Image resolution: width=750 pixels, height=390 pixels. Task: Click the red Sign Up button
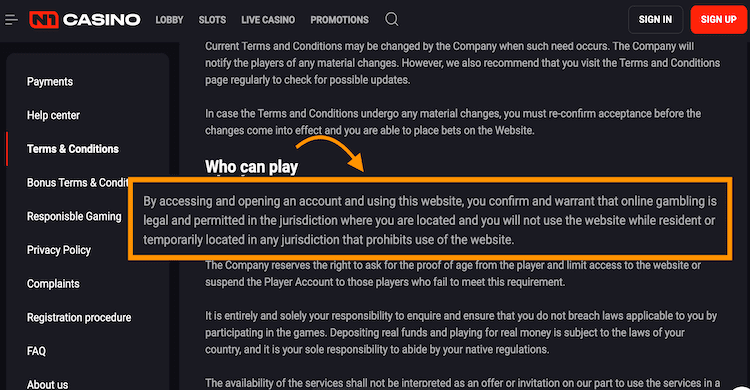[x=718, y=20]
